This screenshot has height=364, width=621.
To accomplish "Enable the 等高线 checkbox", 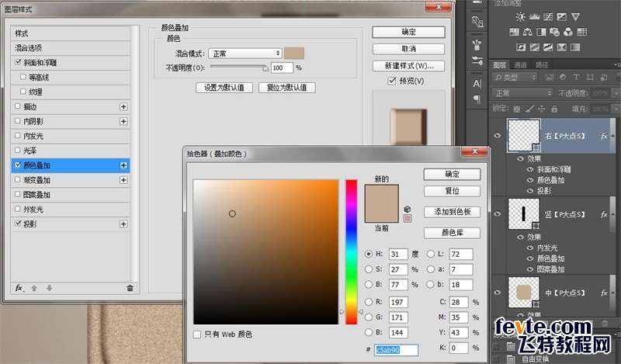I will (x=23, y=77).
